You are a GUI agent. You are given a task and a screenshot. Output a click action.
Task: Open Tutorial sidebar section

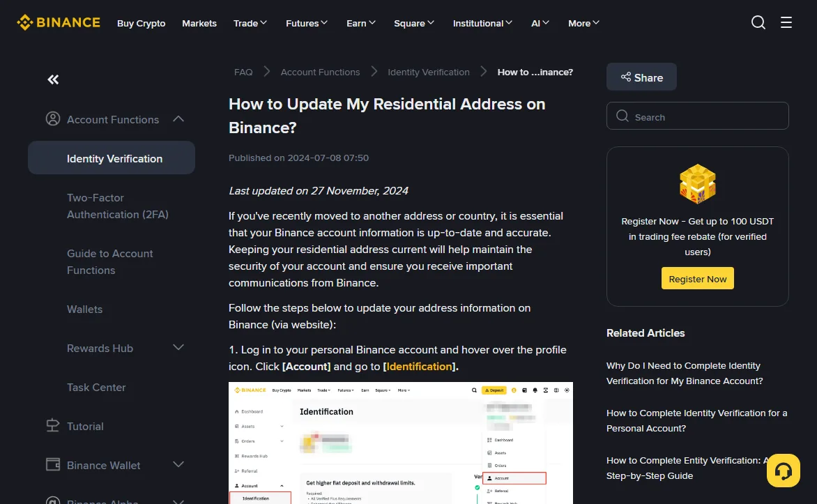pyautogui.click(x=85, y=427)
